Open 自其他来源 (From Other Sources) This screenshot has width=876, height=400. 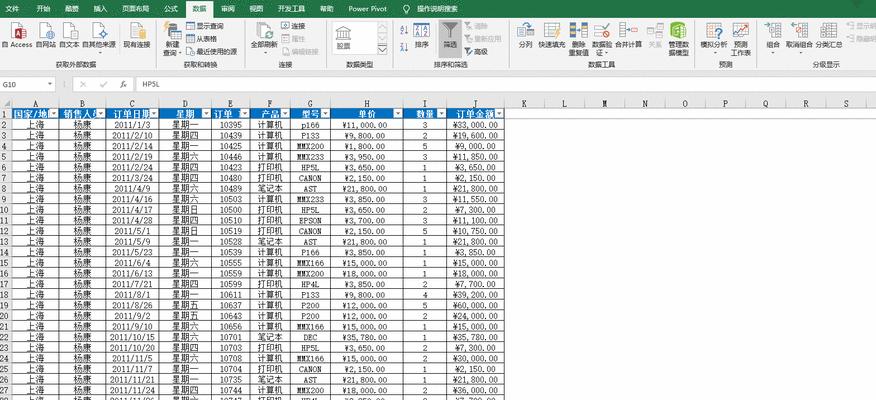(99, 38)
